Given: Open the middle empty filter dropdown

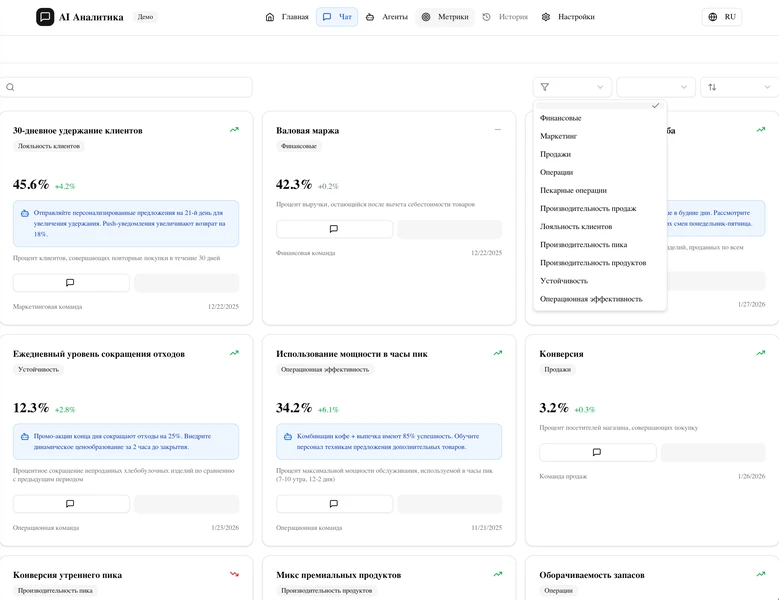Looking at the screenshot, I should pos(656,87).
